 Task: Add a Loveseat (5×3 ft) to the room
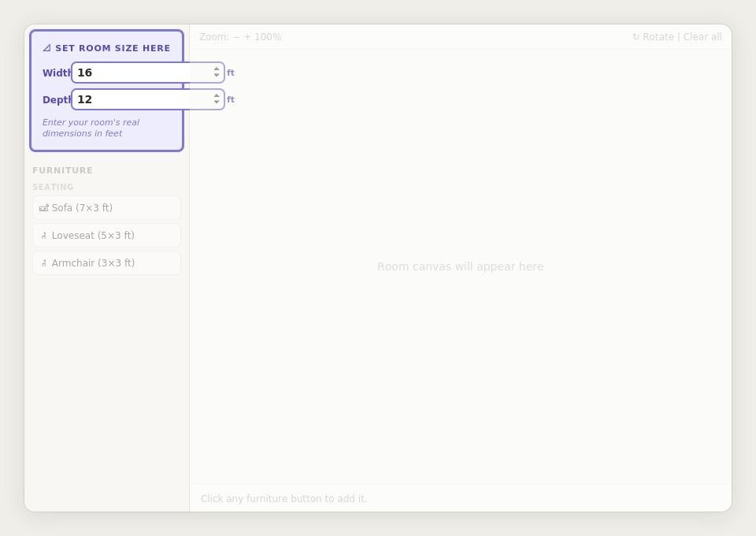click(x=106, y=235)
